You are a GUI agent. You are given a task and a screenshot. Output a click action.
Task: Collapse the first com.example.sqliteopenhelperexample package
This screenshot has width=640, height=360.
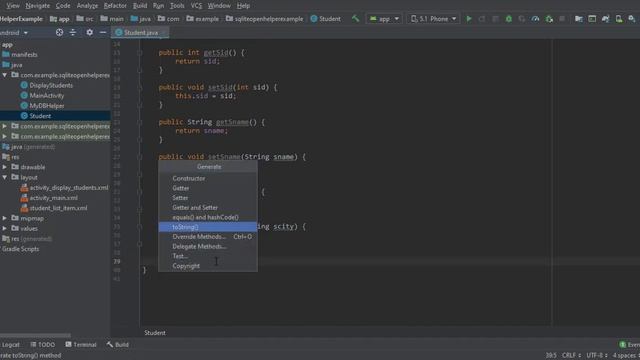point(4,75)
